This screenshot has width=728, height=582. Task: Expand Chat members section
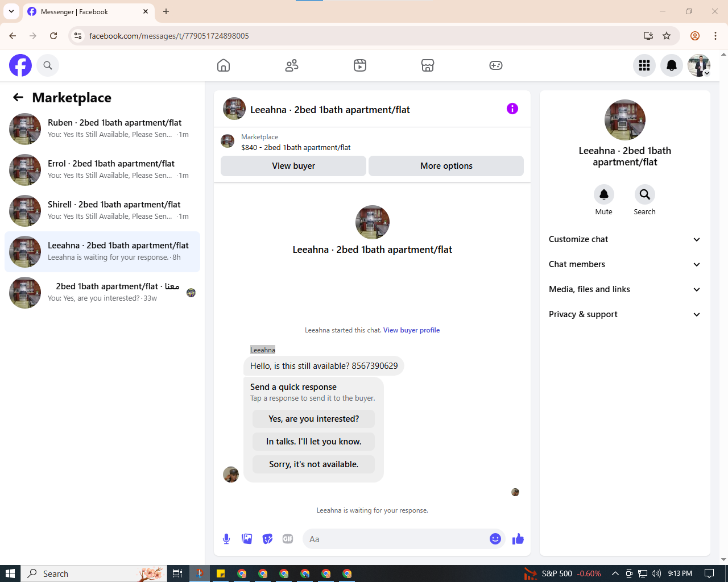tap(624, 264)
